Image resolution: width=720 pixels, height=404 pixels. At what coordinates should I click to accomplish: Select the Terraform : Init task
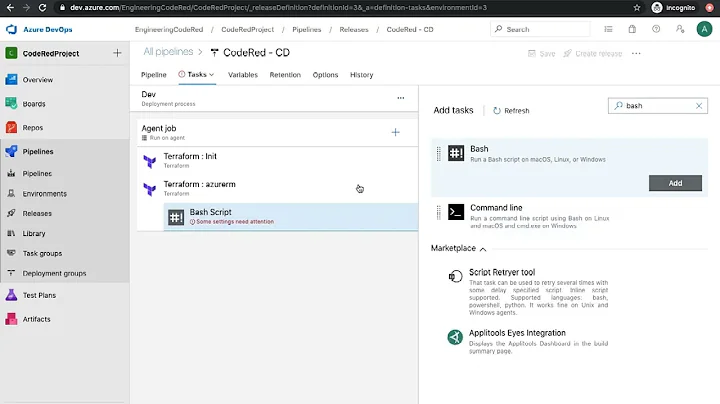coord(277,161)
